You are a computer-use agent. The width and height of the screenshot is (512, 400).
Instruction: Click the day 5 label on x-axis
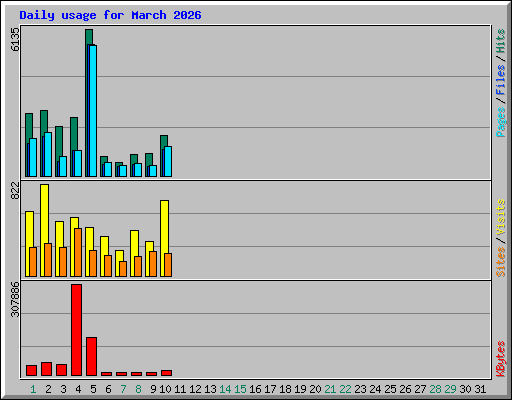click(x=93, y=389)
